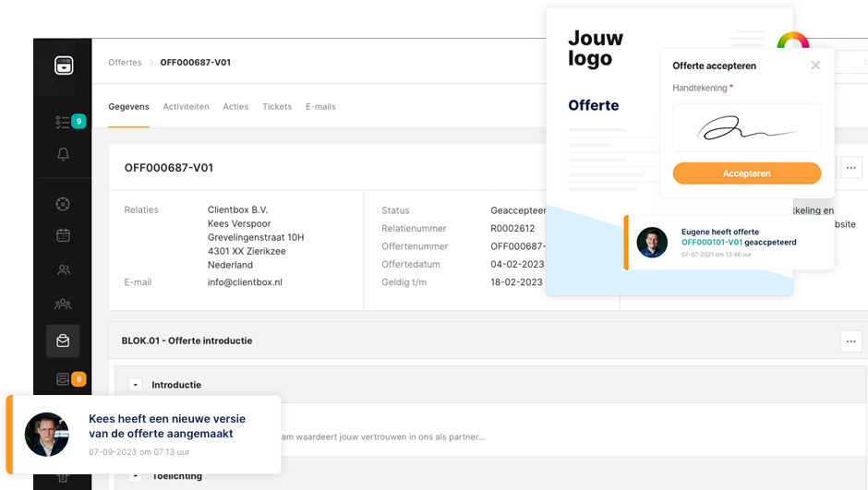
Task: Select the highlighted offertes envelope icon
Action: coord(63,341)
